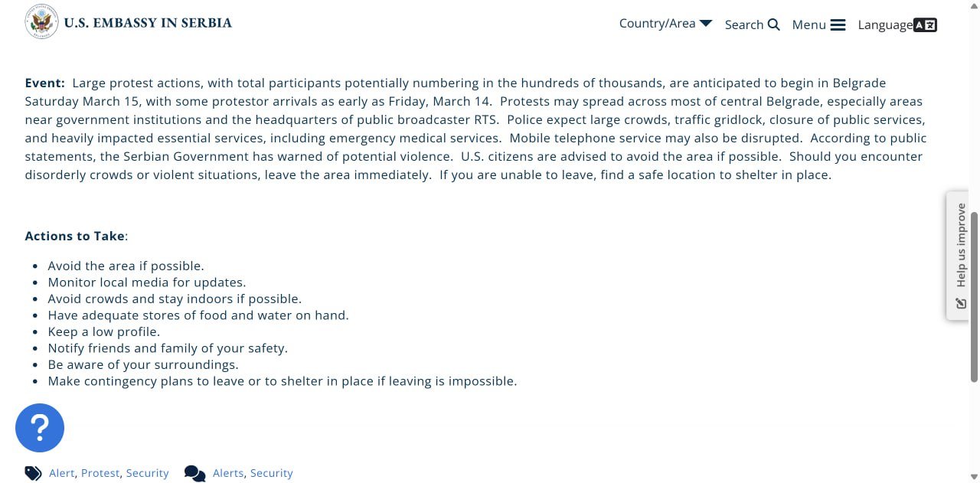
Task: Click the Search label in header
Action: (743, 24)
